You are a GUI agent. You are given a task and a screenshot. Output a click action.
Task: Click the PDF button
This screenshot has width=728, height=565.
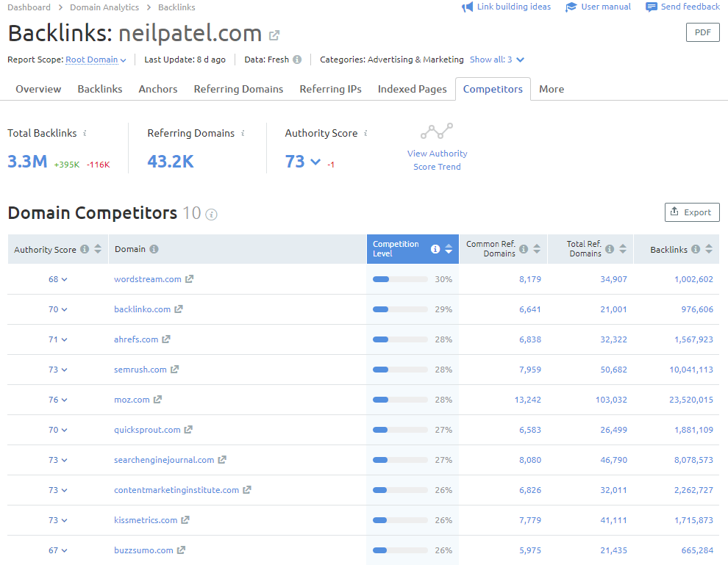click(x=702, y=32)
